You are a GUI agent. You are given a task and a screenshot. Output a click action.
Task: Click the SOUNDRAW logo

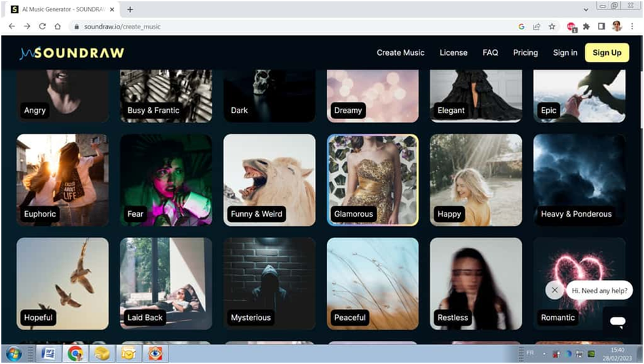(x=72, y=53)
